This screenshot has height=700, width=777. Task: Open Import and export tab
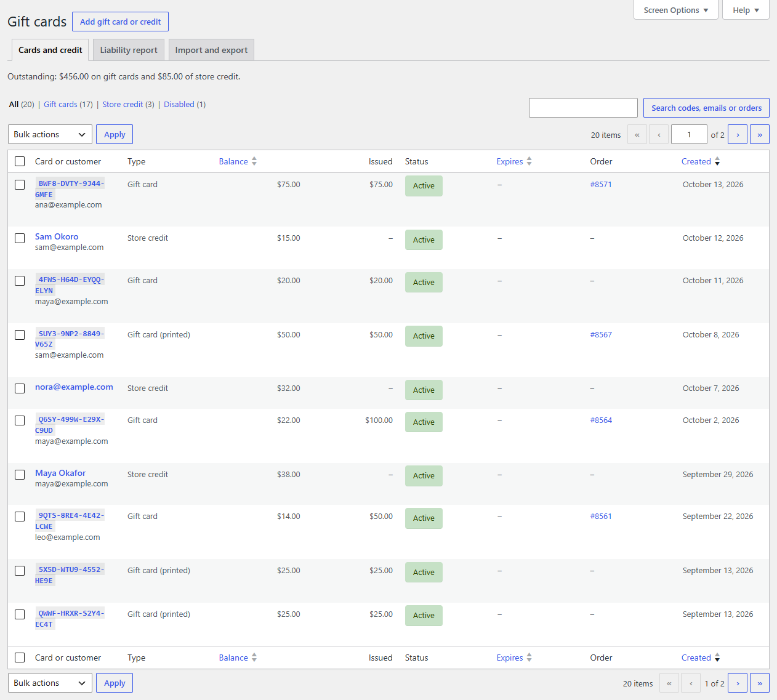[211, 50]
